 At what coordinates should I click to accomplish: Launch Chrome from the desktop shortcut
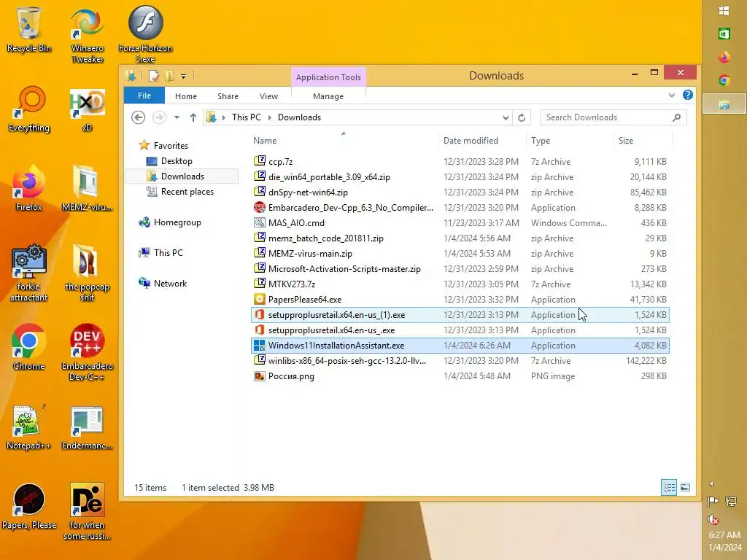click(x=28, y=347)
